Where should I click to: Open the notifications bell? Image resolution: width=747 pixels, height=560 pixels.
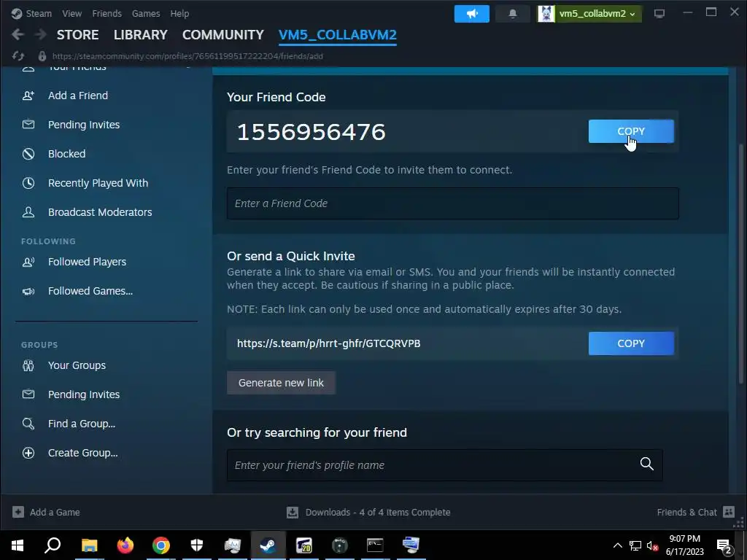[513, 14]
